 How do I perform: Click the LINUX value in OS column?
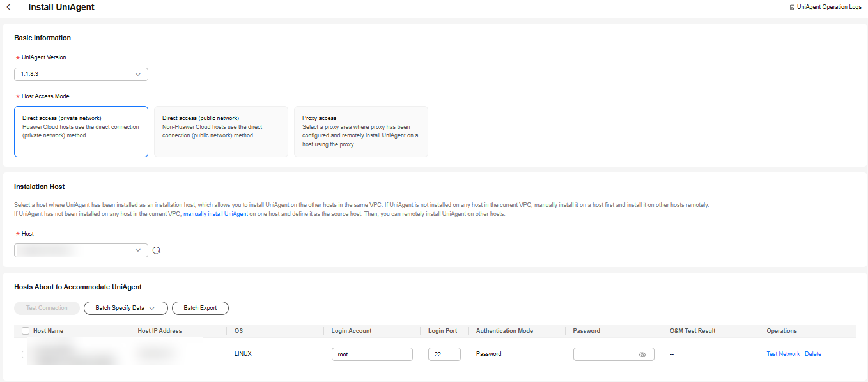coord(243,354)
